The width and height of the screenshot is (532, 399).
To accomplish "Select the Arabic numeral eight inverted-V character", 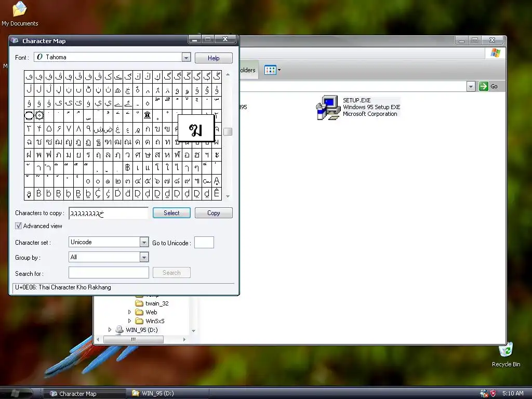I will click(78, 129).
